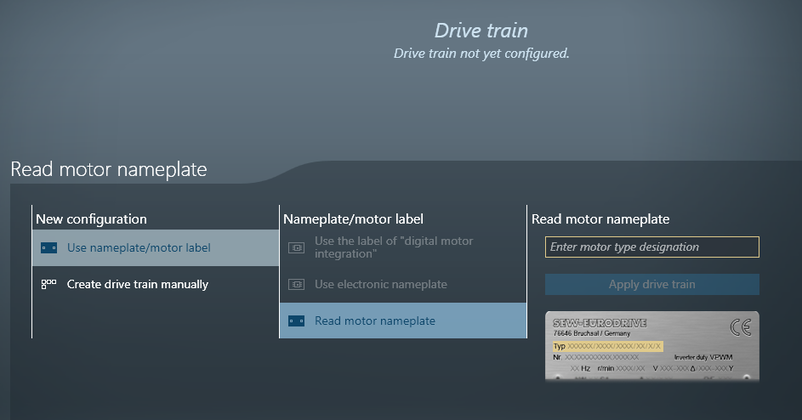
Task: Click the digital motor integration label icon
Action: [x=296, y=248]
